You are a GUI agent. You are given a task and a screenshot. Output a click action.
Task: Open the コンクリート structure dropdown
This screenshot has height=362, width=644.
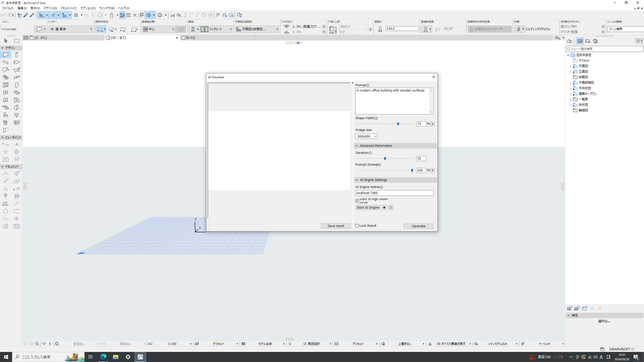click(217, 29)
